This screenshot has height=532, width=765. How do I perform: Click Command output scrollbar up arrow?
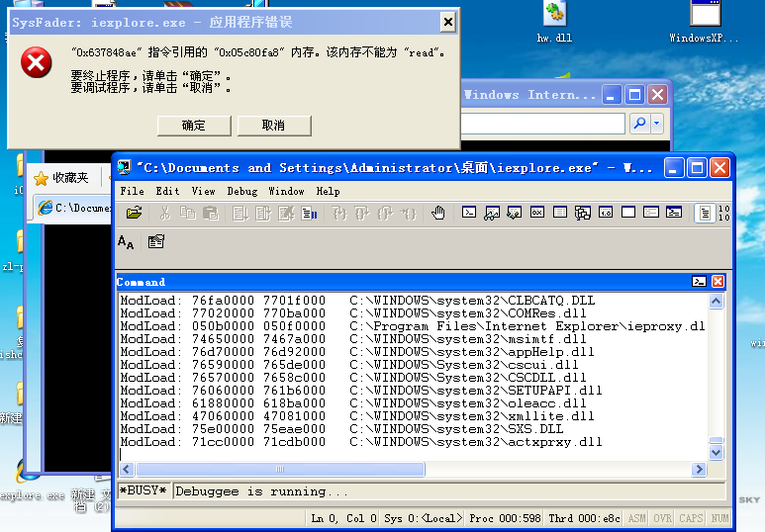tap(716, 301)
